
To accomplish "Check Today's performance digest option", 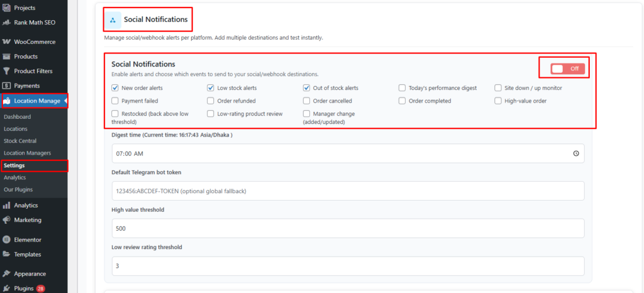I will [x=402, y=88].
